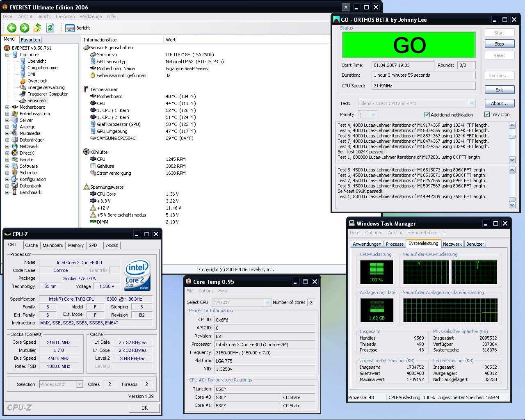Image resolution: width=525 pixels, height=420 pixels.
Task: Open the Werkzeuge menu in EVEREST
Action: pos(91,16)
